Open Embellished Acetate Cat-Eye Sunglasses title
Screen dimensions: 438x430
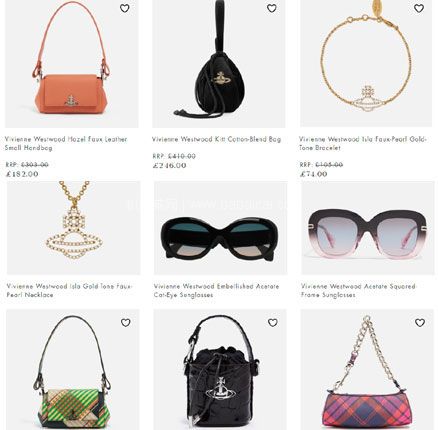[216, 290]
